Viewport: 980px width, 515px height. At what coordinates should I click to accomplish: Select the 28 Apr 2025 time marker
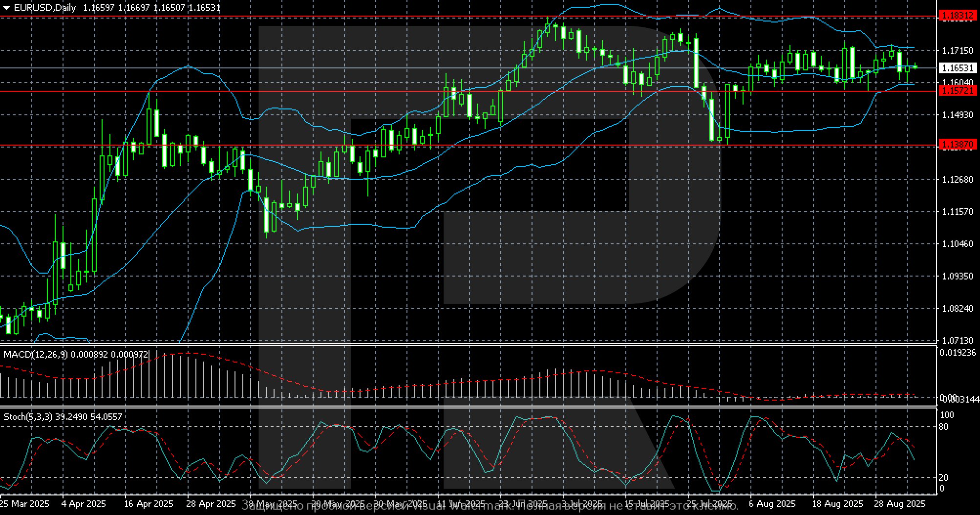(x=212, y=504)
